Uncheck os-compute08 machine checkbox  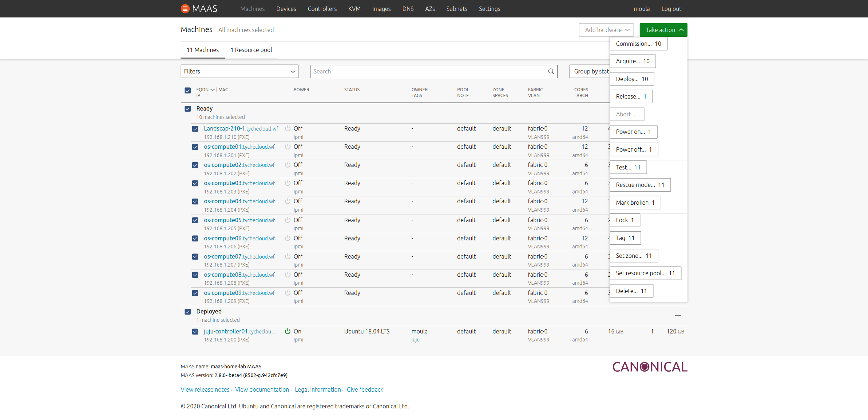pyautogui.click(x=195, y=275)
